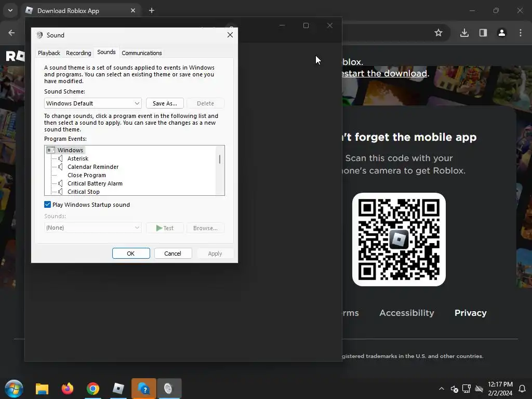
Task: Select the Download Roblox App tab
Action: pyautogui.click(x=81, y=10)
